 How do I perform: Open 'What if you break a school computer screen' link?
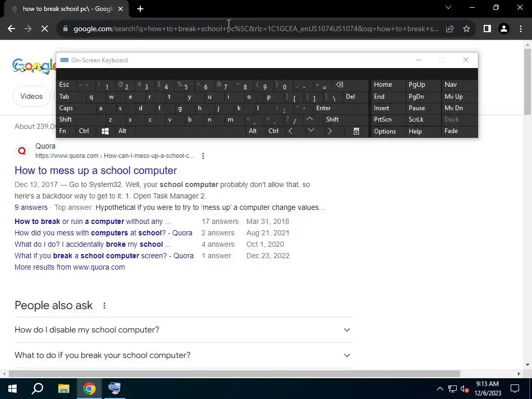coord(104,256)
